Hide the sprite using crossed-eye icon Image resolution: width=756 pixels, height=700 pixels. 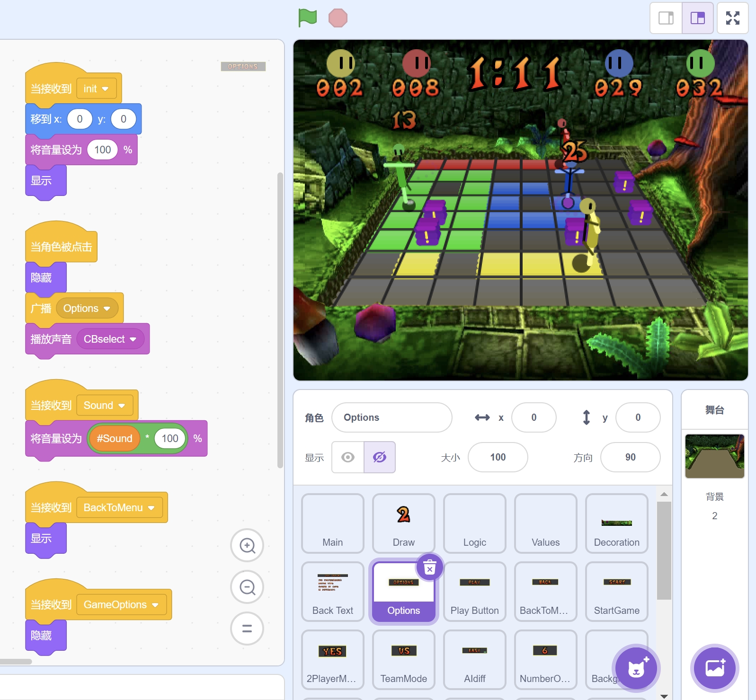380,457
